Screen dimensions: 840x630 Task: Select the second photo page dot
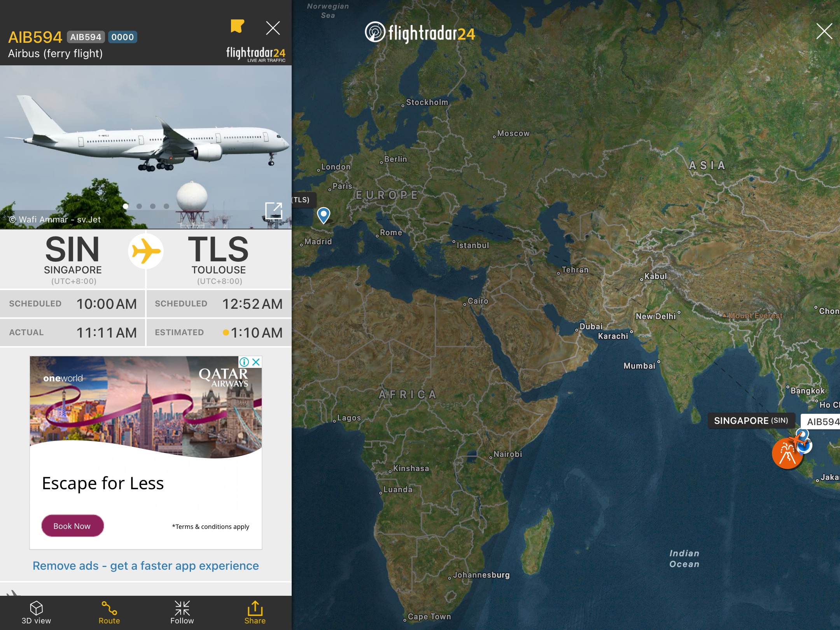click(139, 206)
